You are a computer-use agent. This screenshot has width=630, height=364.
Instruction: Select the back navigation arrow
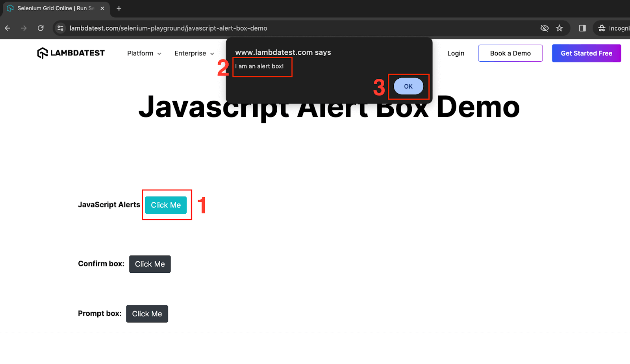(x=8, y=28)
